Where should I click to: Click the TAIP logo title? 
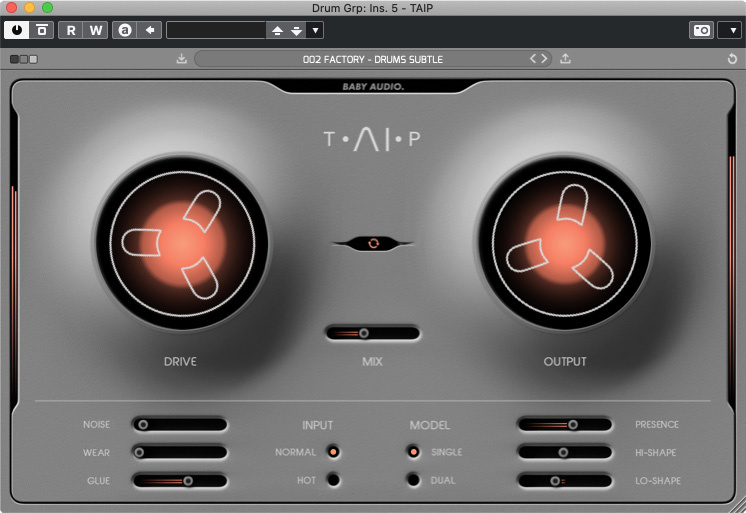tap(372, 139)
